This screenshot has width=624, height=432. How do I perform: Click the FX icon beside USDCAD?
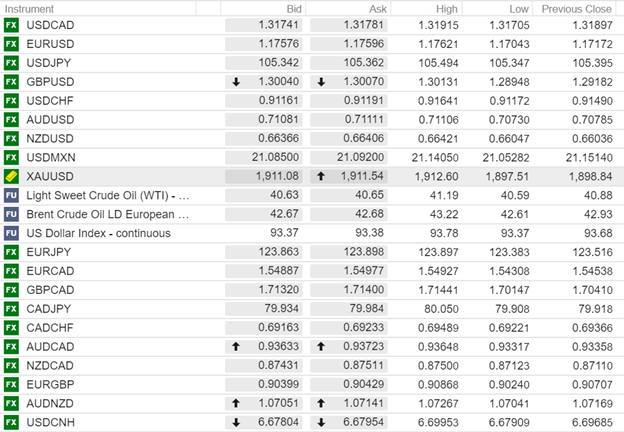click(x=12, y=25)
